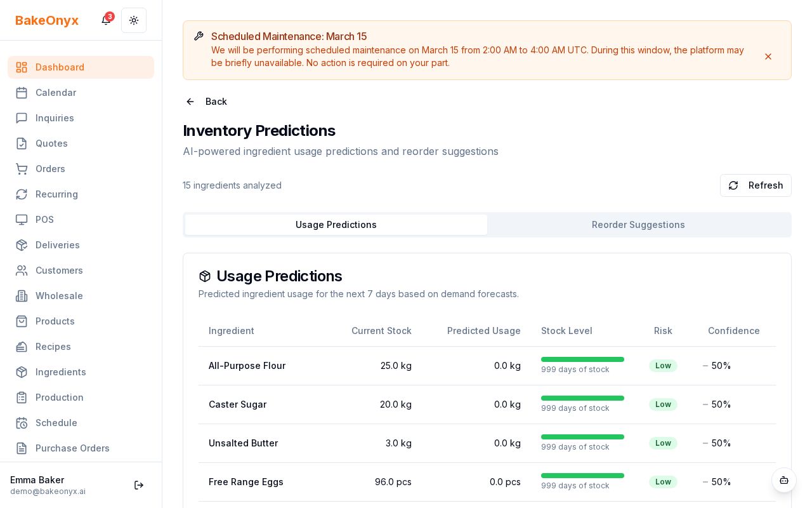Toggle light/dark theme with sun icon
The height and width of the screenshot is (508, 812).
pos(134,20)
